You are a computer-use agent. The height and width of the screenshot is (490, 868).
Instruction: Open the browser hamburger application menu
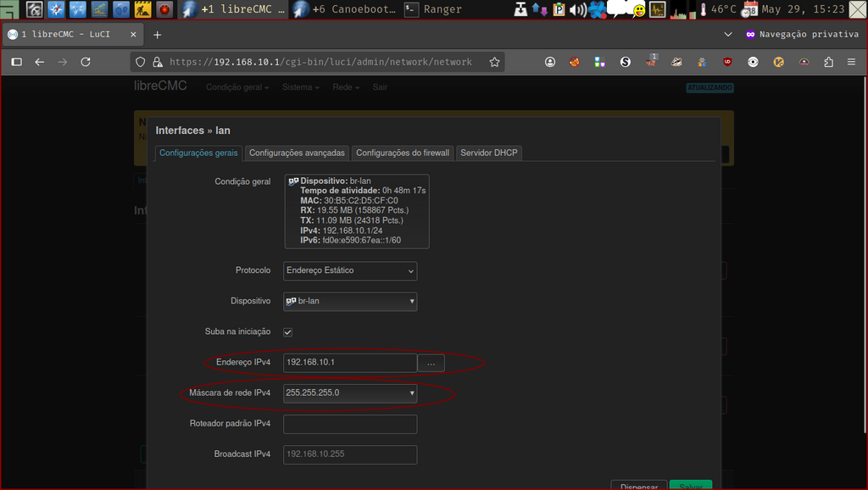[x=851, y=62]
